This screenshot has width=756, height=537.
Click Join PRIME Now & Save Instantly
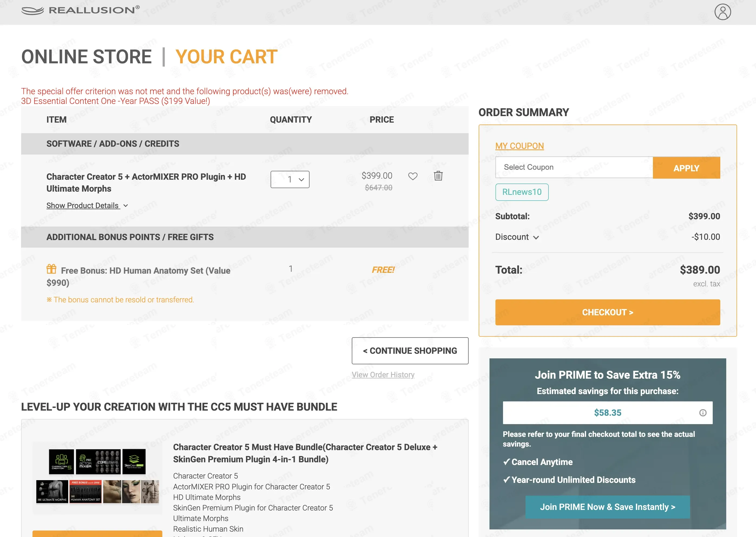pyautogui.click(x=607, y=507)
